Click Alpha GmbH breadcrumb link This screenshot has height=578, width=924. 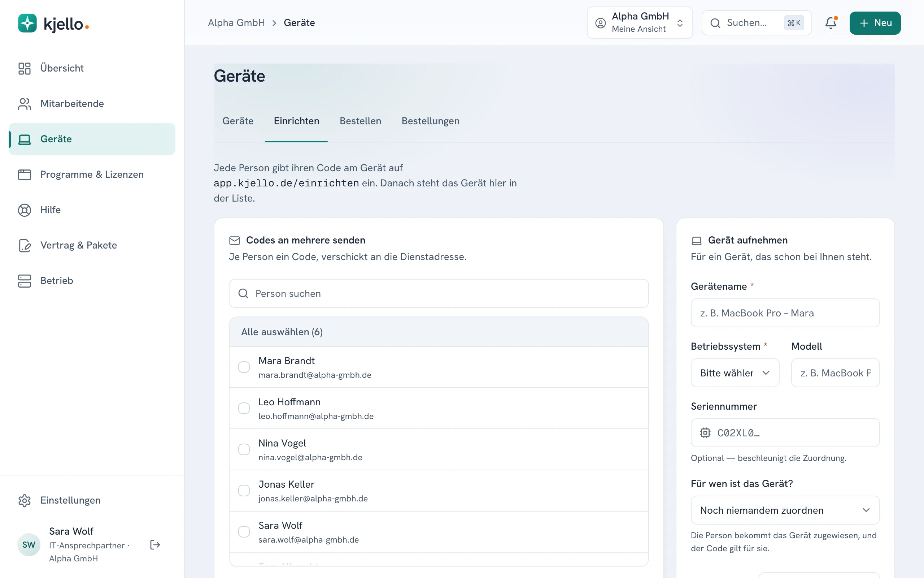236,23
